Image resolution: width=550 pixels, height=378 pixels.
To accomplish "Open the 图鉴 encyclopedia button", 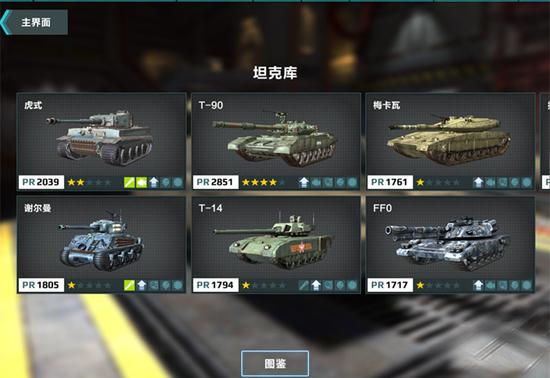I will coord(275,364).
